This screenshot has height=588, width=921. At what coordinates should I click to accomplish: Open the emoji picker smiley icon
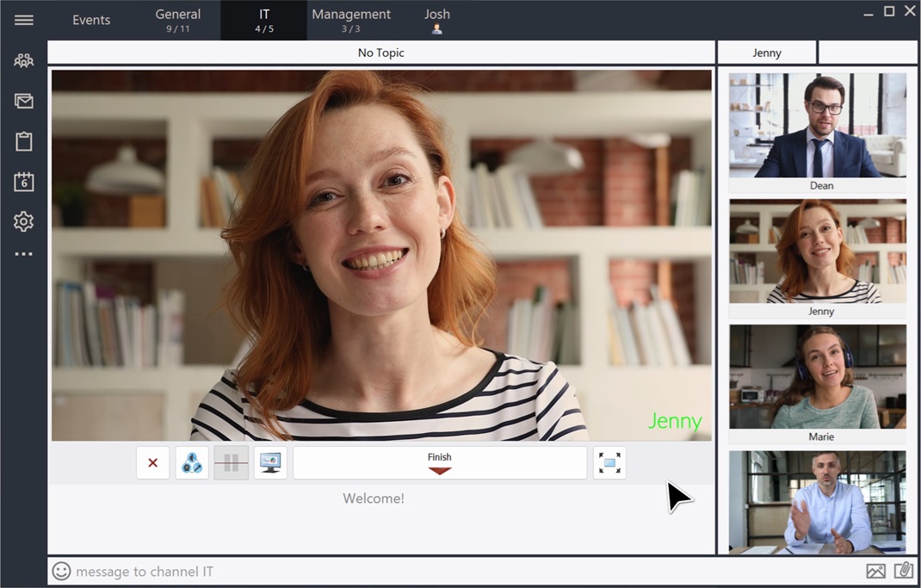[x=61, y=571]
